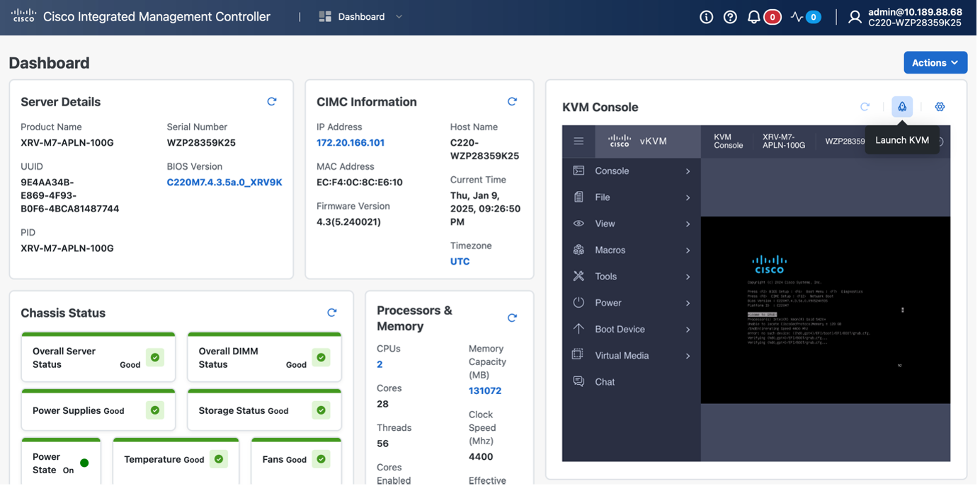The width and height of the screenshot is (980, 486).
Task: Open the alerts bell notification icon
Action: [753, 16]
